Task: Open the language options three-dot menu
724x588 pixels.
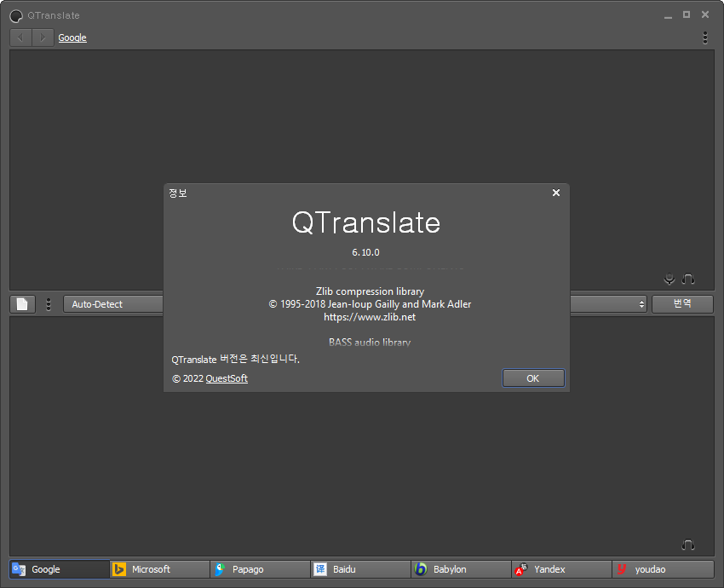Action: point(49,304)
